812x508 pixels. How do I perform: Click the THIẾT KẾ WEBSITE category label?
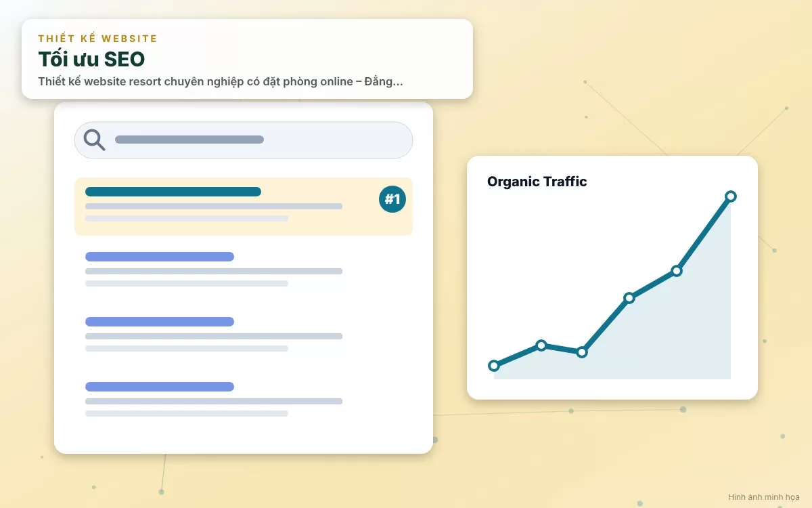click(x=97, y=39)
